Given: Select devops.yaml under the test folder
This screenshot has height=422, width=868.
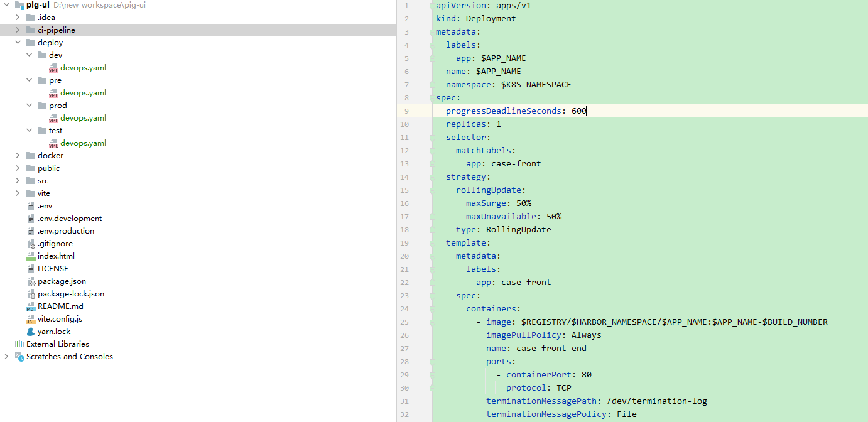Looking at the screenshot, I should (83, 143).
